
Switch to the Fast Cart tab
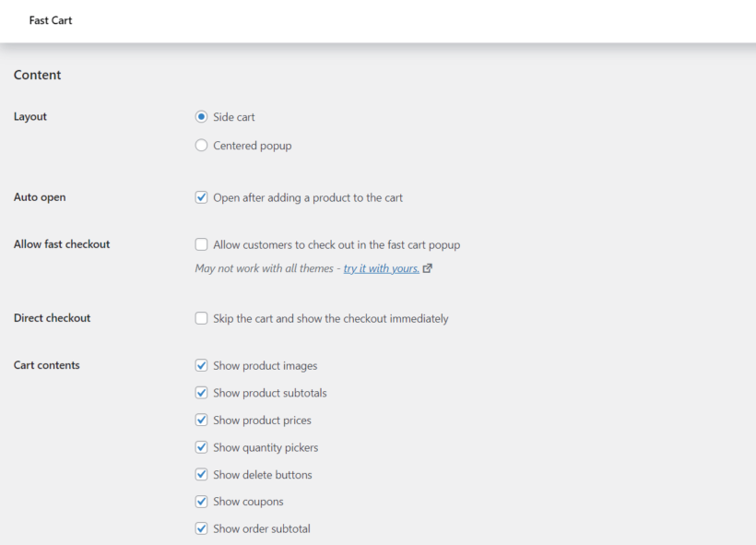51,20
